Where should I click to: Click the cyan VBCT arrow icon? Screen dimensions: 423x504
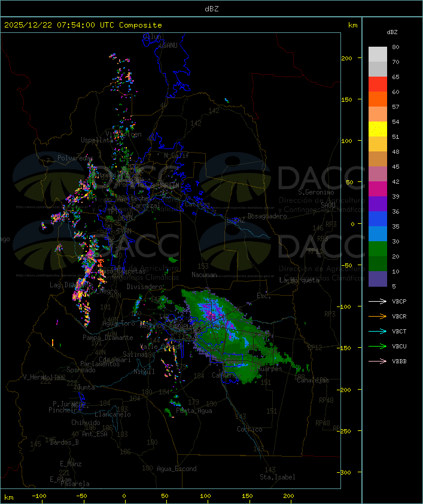tap(378, 331)
